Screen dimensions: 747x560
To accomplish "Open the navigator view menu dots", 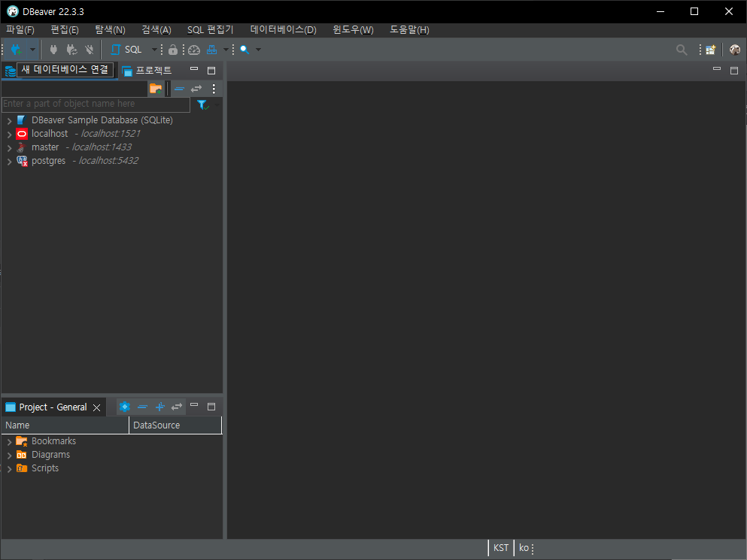I will [x=214, y=89].
